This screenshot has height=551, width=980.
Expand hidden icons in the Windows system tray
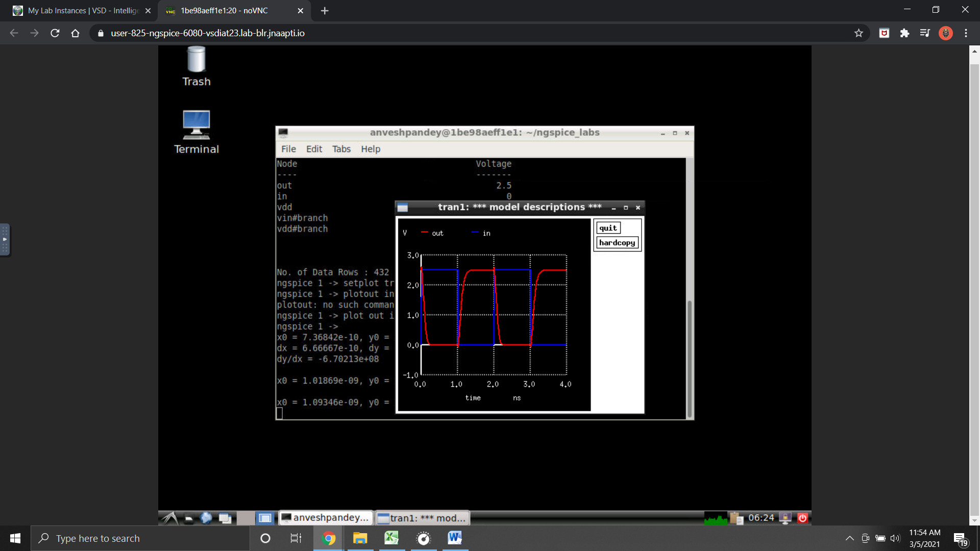coord(849,538)
